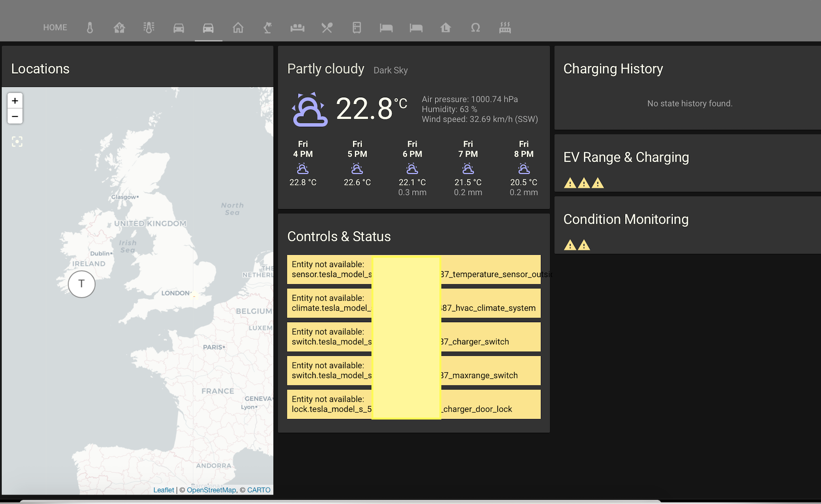
Task: Click the house tab icon
Action: (238, 28)
